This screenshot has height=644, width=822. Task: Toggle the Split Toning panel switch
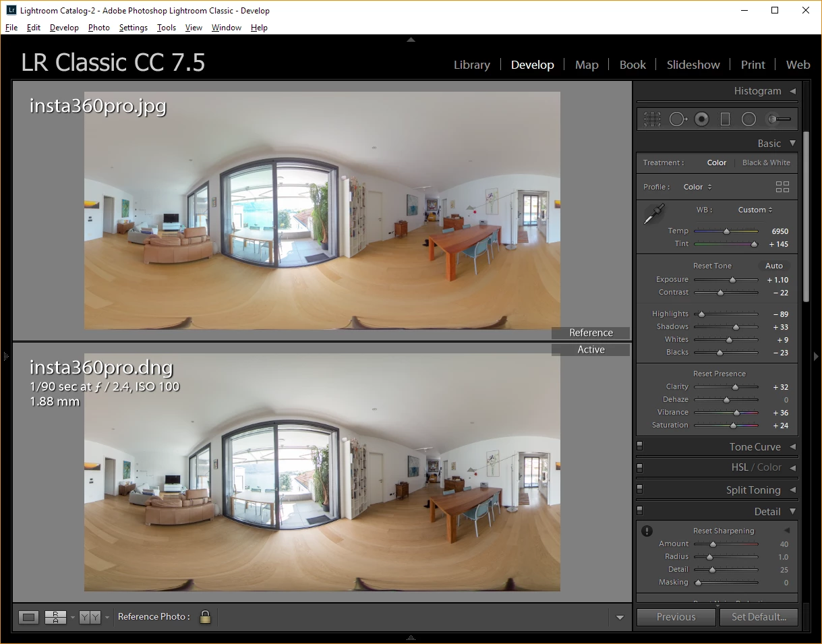(x=640, y=490)
